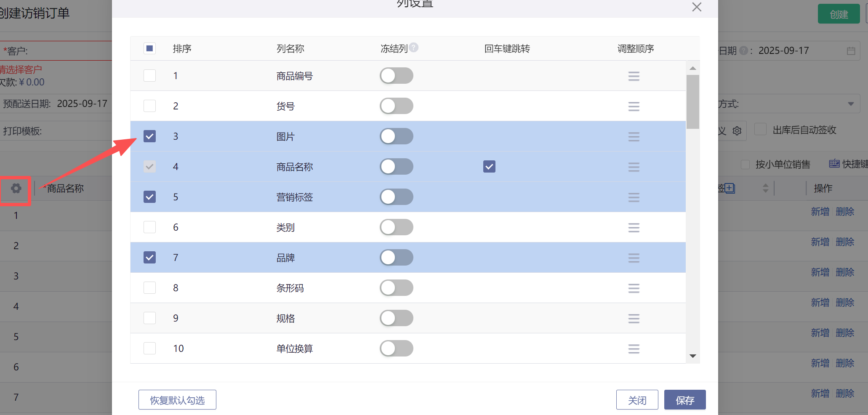This screenshot has height=415, width=868.
Task: Click the help icon beside 冻结列
Action: click(x=414, y=48)
